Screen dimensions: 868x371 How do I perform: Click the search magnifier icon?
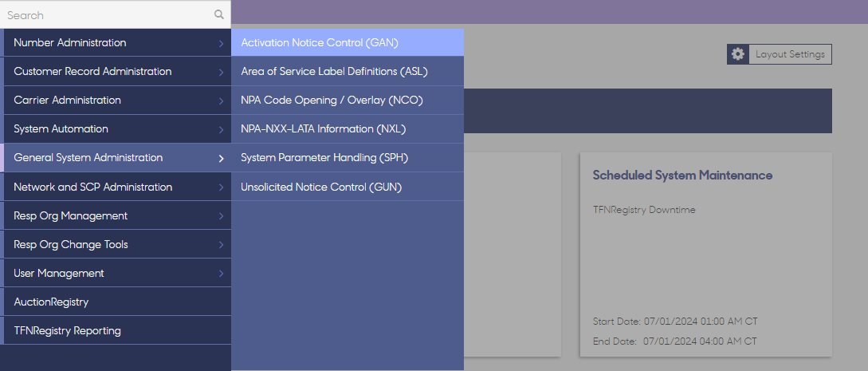tap(219, 15)
